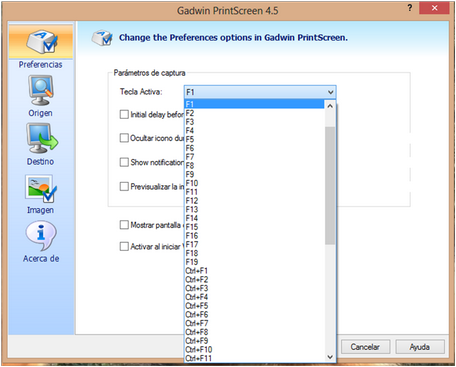Screen dimensions: 456x367
Task: Click the list scrollbar up arrow
Action: [x=330, y=106]
